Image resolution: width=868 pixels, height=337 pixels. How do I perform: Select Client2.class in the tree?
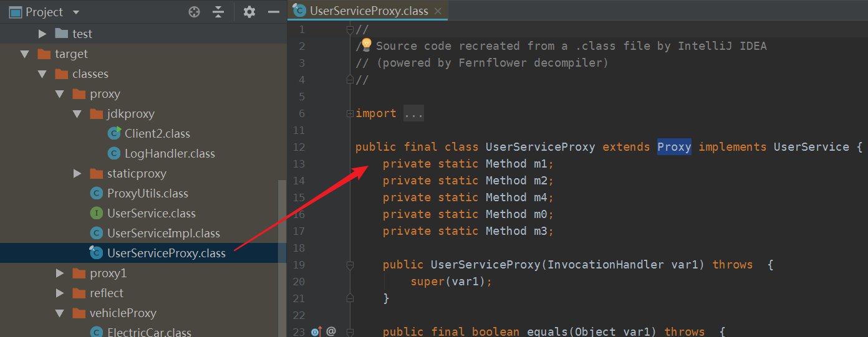(157, 133)
